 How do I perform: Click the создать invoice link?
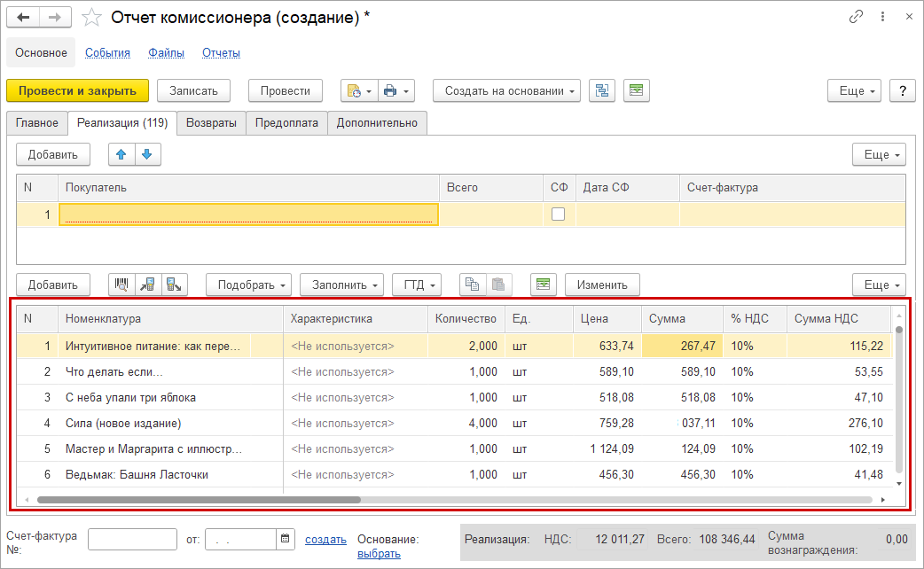pyautogui.click(x=325, y=539)
